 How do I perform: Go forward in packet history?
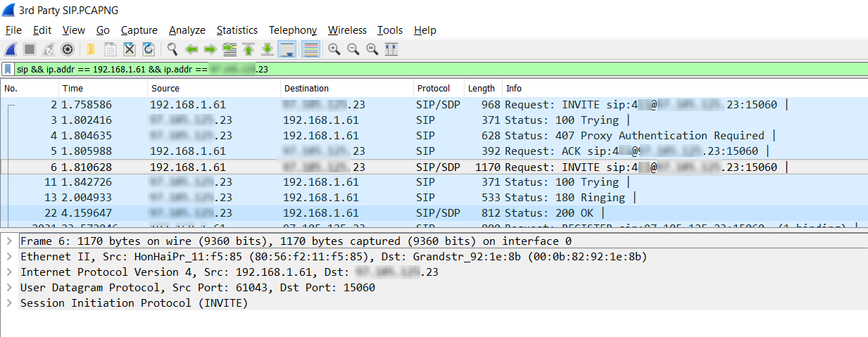[x=210, y=49]
